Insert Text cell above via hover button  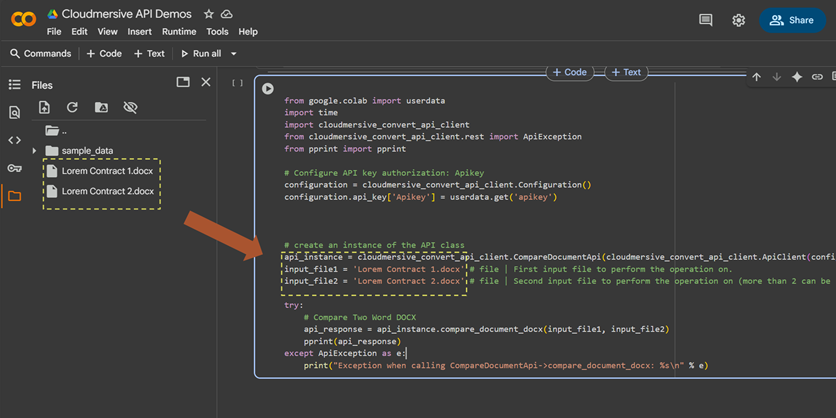click(x=626, y=73)
